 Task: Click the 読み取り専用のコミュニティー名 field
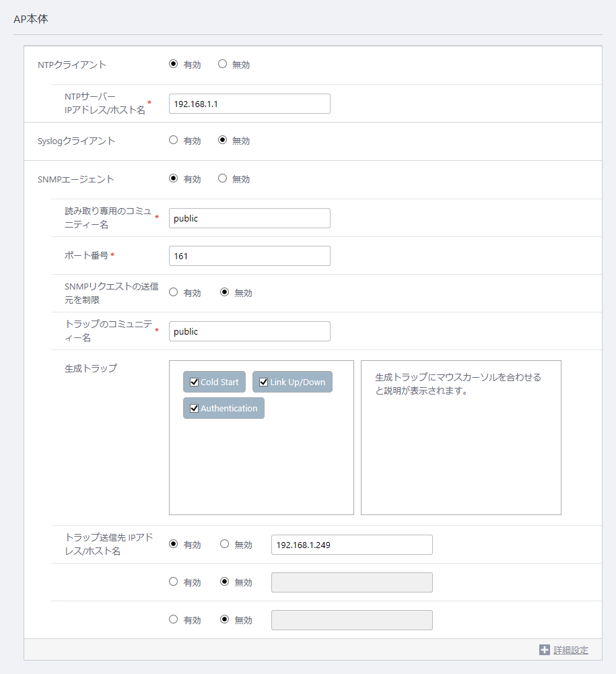(x=249, y=218)
